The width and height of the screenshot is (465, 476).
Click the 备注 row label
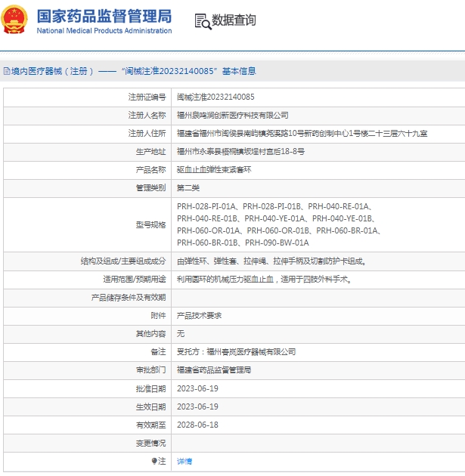pyautogui.click(x=158, y=352)
